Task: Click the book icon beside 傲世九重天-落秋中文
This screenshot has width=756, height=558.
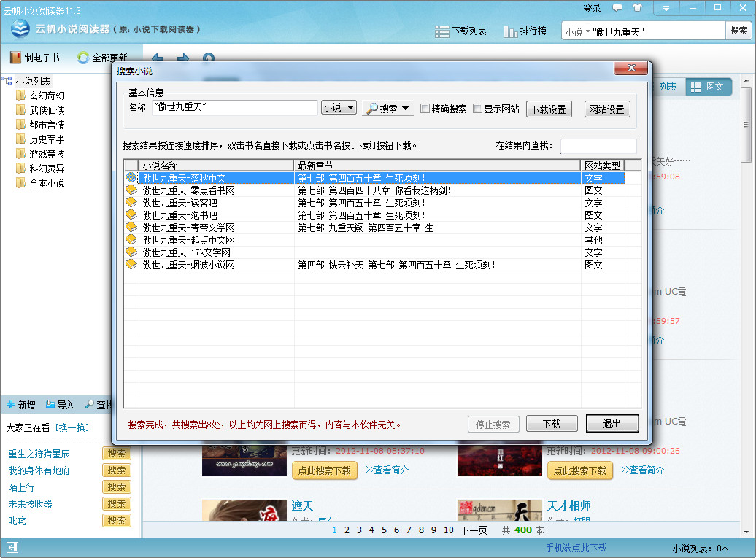Action: [131, 177]
